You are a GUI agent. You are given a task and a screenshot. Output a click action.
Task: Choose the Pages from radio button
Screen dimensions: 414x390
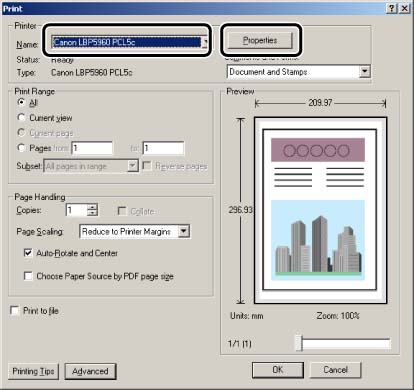click(21, 147)
